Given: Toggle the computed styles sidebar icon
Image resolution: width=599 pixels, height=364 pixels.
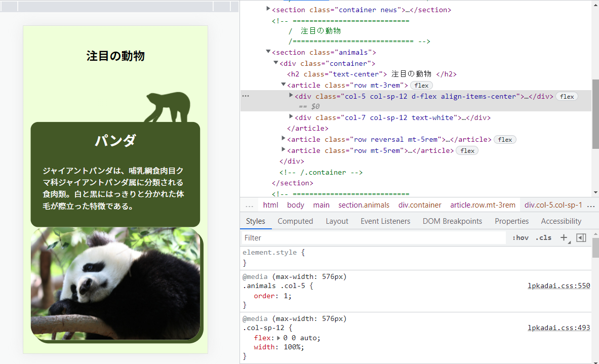Looking at the screenshot, I should [581, 237].
